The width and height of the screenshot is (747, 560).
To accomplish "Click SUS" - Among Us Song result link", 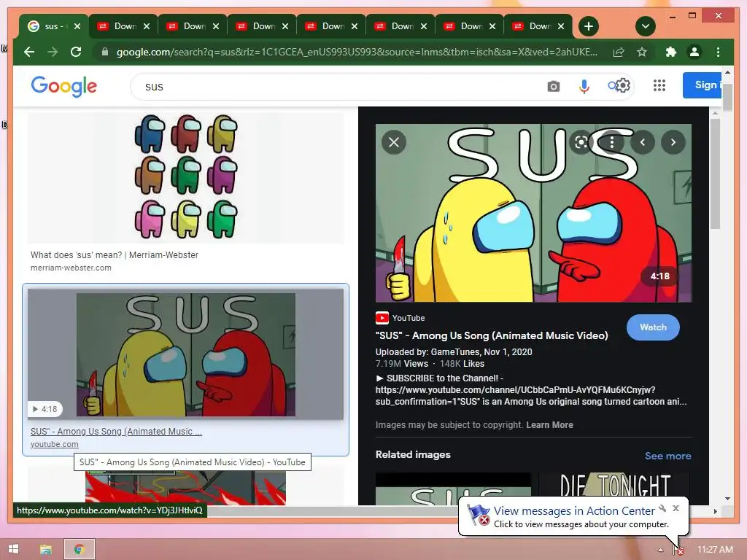I will pos(116,432).
